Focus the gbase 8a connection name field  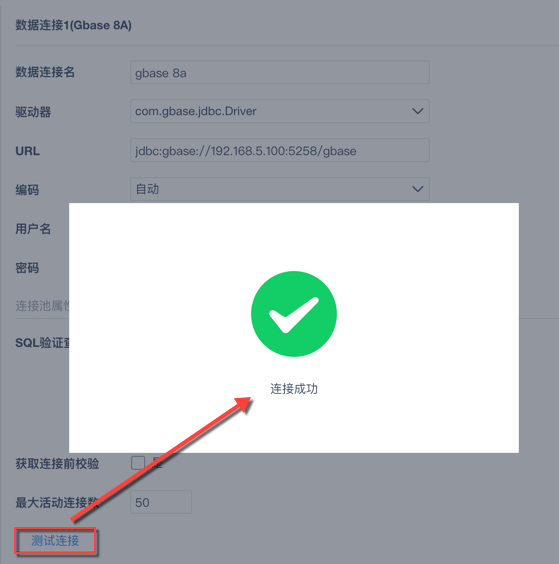tap(280, 72)
